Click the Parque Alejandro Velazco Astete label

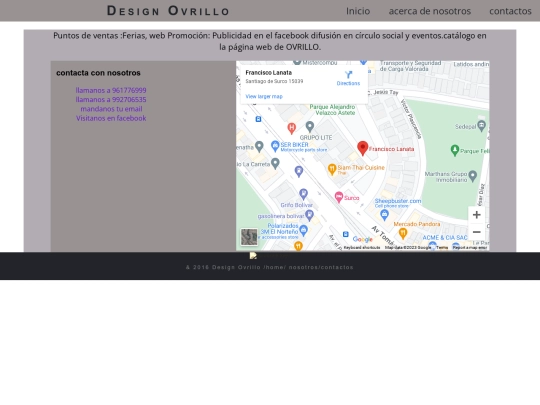tap(332, 110)
